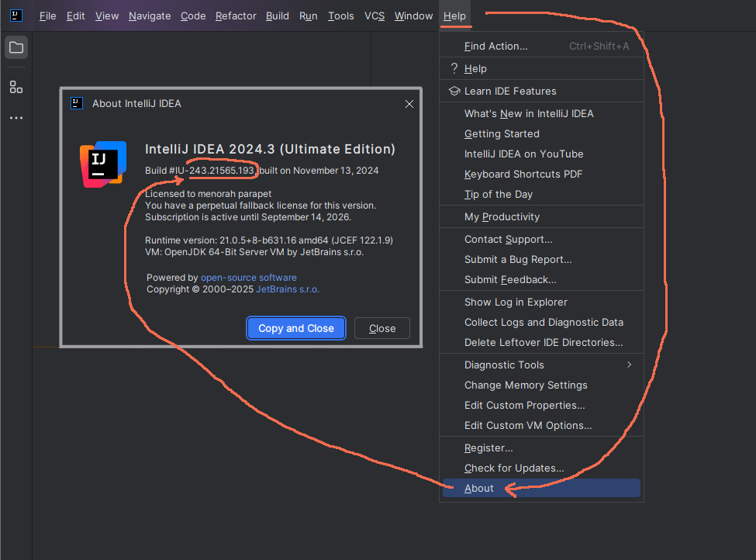Click the question mark Help icon in menu
Screen dimensions: 756x560
454,68
